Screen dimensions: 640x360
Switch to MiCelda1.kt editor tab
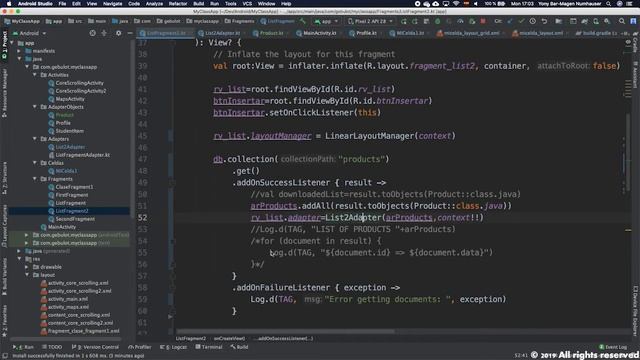click(x=408, y=33)
